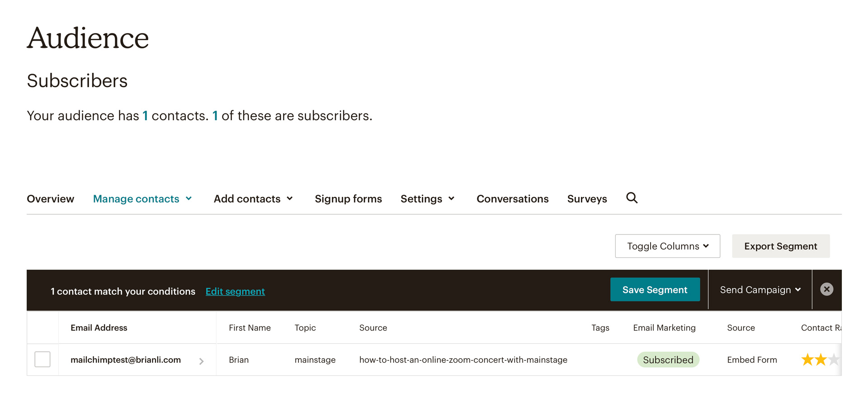Switch to Signup forms tab

point(348,199)
